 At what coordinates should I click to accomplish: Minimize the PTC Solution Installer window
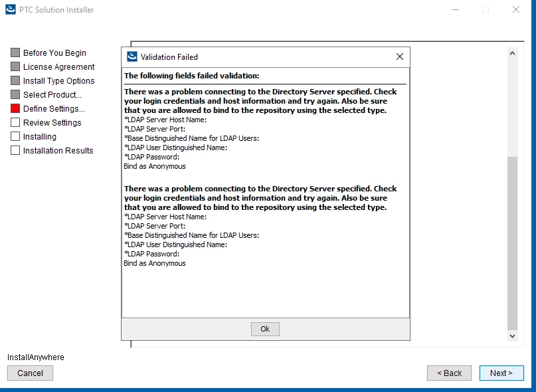(456, 9)
